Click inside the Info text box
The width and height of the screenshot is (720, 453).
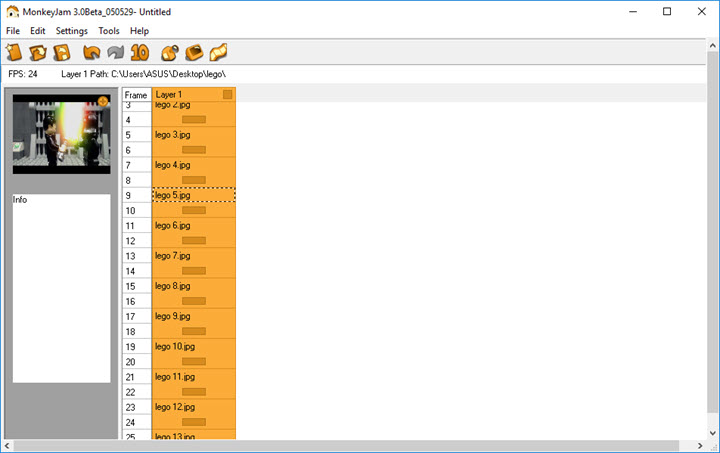62,288
